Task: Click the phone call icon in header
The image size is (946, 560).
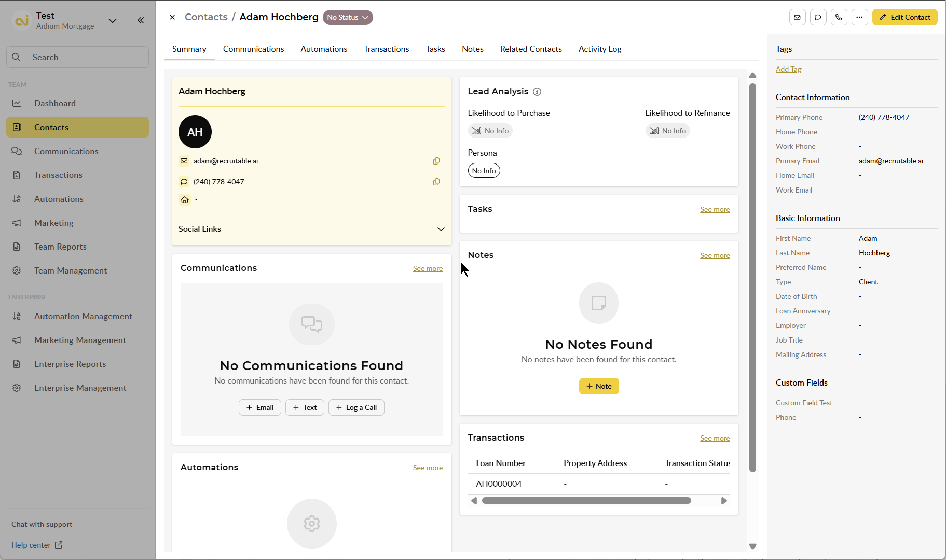Action: point(839,17)
